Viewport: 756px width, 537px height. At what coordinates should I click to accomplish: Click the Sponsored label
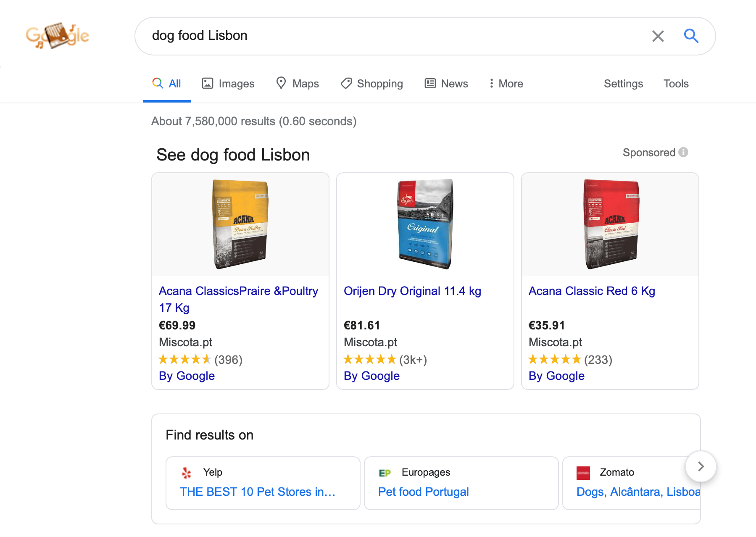point(649,152)
